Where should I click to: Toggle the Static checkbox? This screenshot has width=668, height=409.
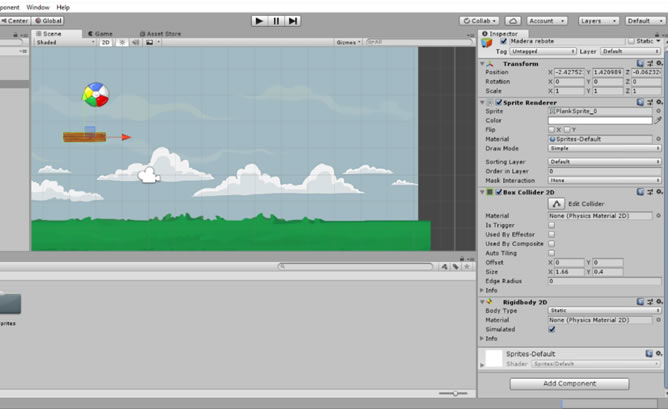(x=631, y=41)
